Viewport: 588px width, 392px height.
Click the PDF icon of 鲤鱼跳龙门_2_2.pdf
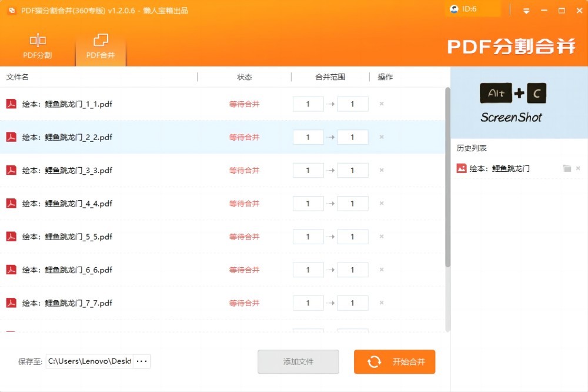point(11,137)
